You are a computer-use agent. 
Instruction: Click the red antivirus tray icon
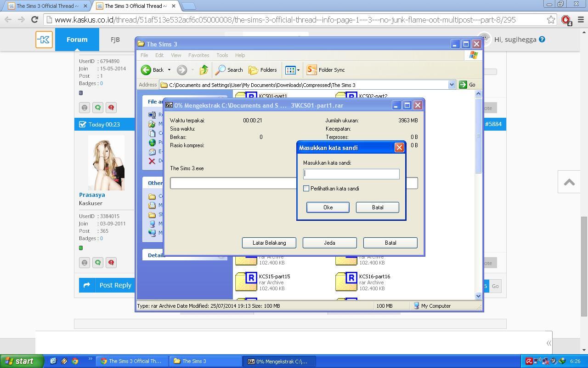(x=529, y=362)
